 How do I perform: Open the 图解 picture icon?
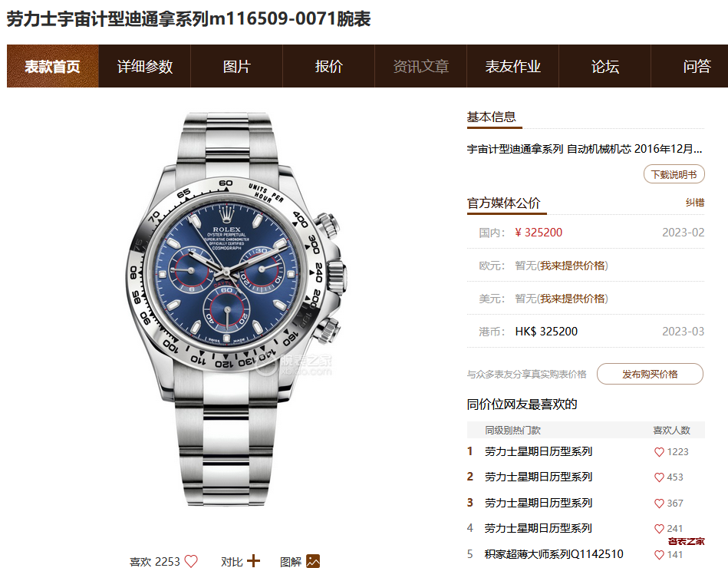click(x=313, y=561)
